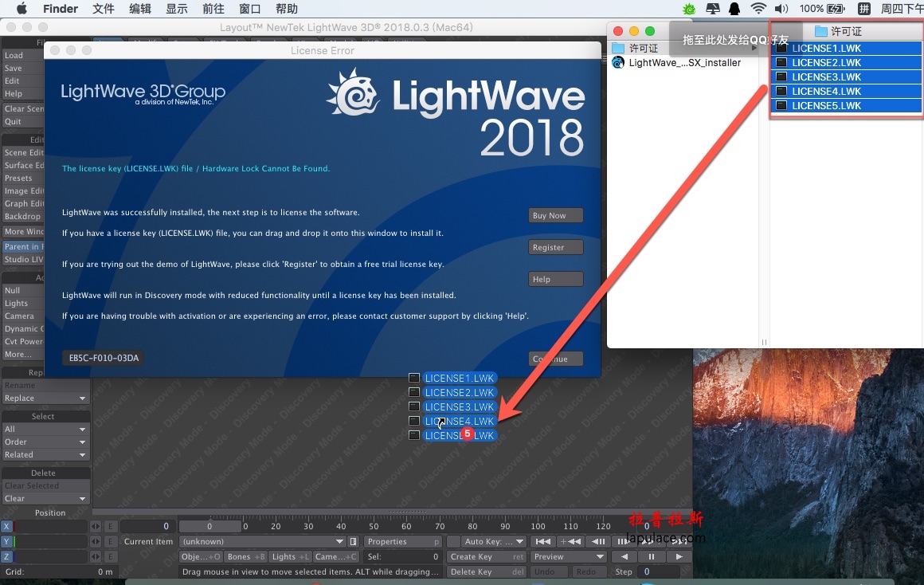The height and width of the screenshot is (585, 924).
Task: Play the animation in reverse
Action: pyautogui.click(x=624, y=556)
